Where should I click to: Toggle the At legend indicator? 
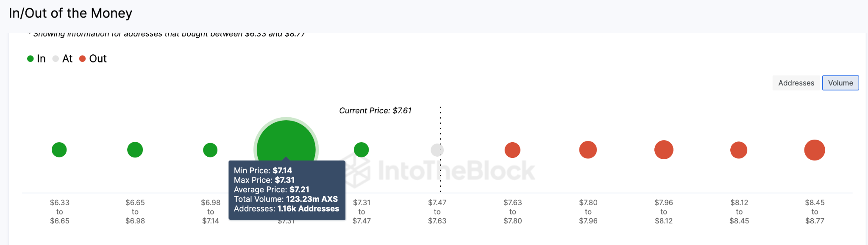point(55,59)
